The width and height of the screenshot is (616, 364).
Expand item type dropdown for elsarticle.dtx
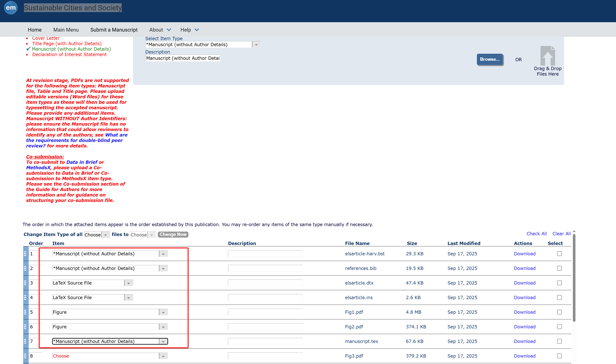point(129,283)
